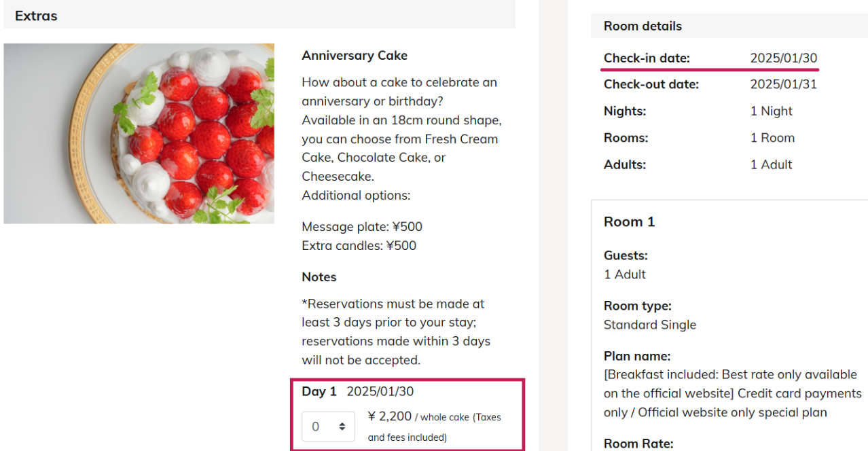868x451 pixels.
Task: Click the Extra candles: ¥500 option text
Action: (359, 246)
